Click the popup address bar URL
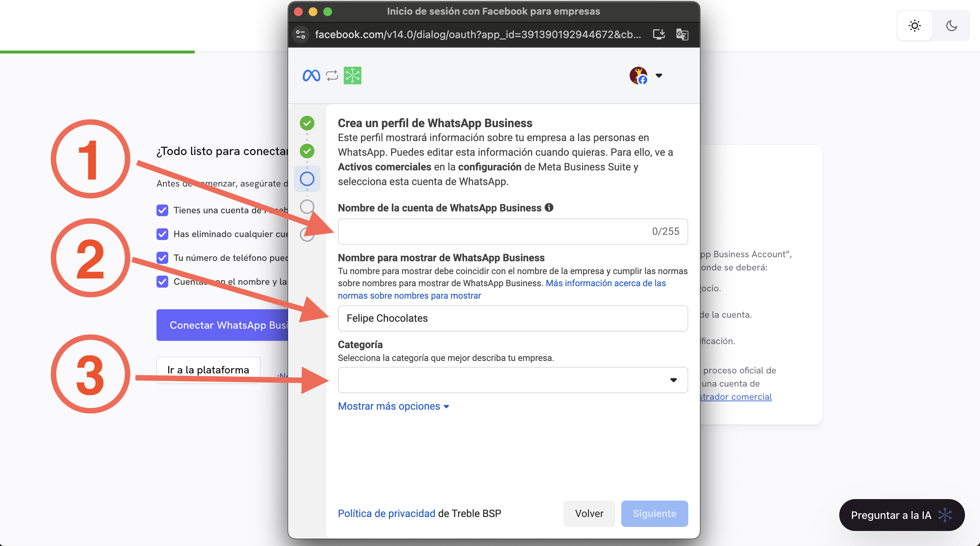Screen dimensions: 980x546 [x=478, y=34]
